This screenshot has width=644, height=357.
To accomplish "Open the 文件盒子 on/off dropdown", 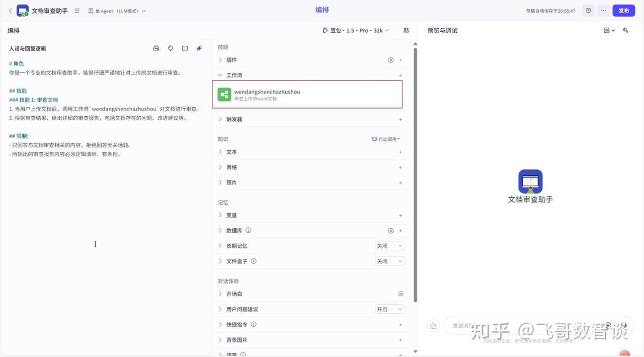I will (389, 261).
